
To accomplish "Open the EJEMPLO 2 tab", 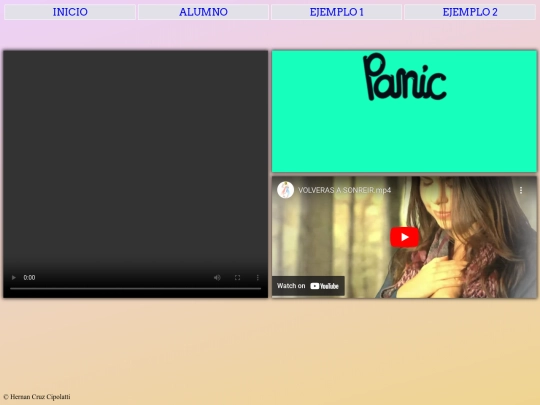I will [x=470, y=12].
